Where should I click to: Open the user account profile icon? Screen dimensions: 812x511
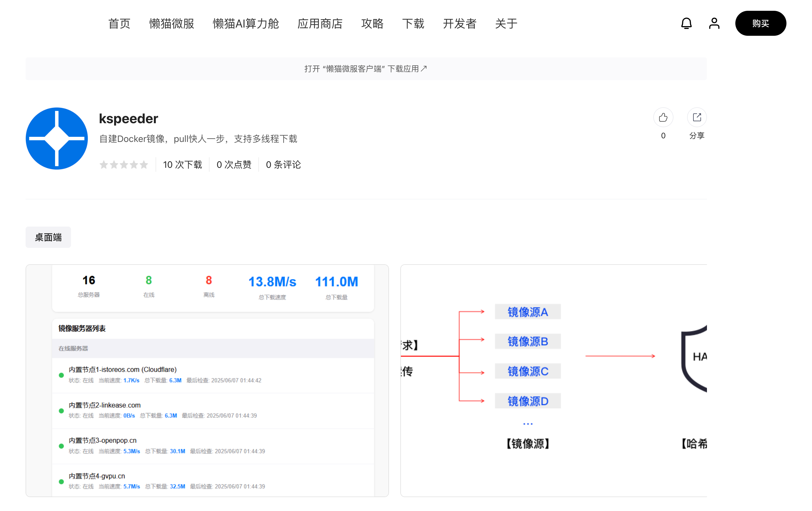pyautogui.click(x=714, y=24)
